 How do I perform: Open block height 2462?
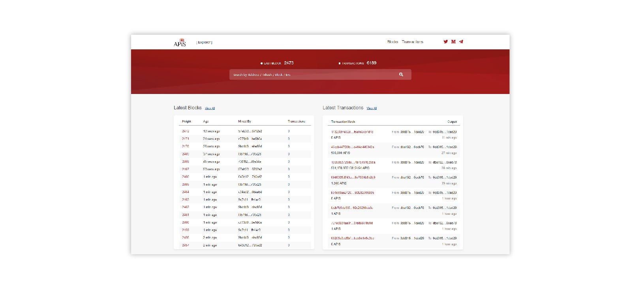[186, 207]
